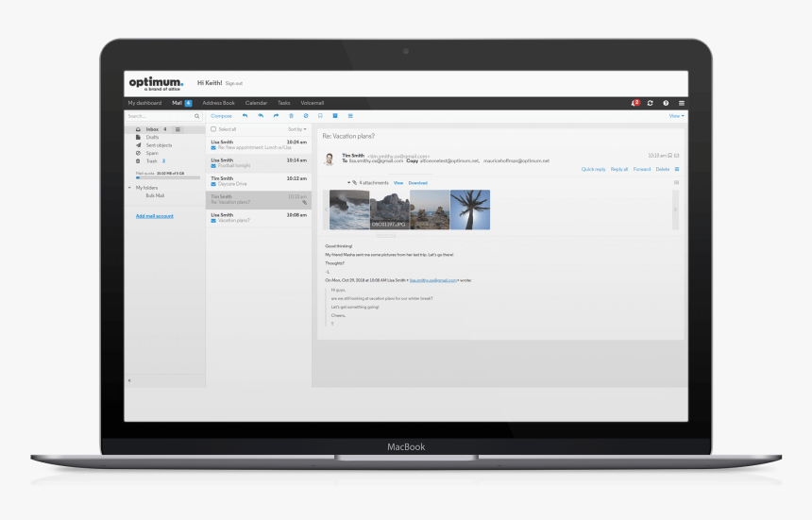This screenshot has height=520, width=812.
Task: Collapse the My folders tree arrow
Action: (129, 188)
